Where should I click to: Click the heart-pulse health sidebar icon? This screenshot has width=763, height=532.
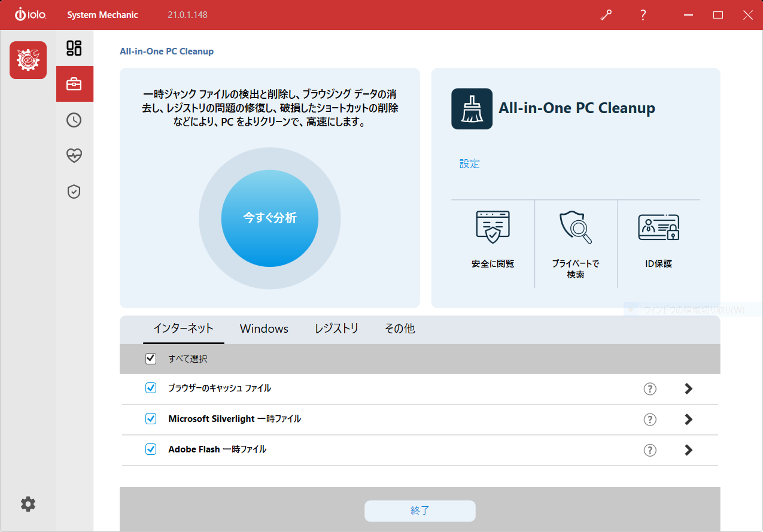74,156
